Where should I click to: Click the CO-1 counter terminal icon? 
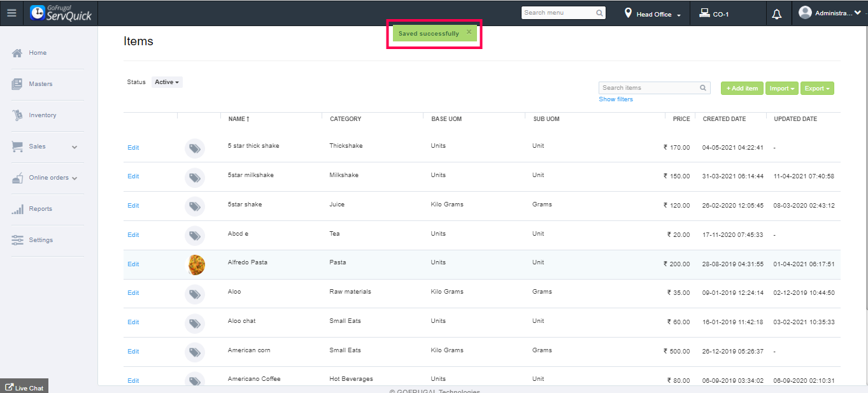pyautogui.click(x=704, y=13)
